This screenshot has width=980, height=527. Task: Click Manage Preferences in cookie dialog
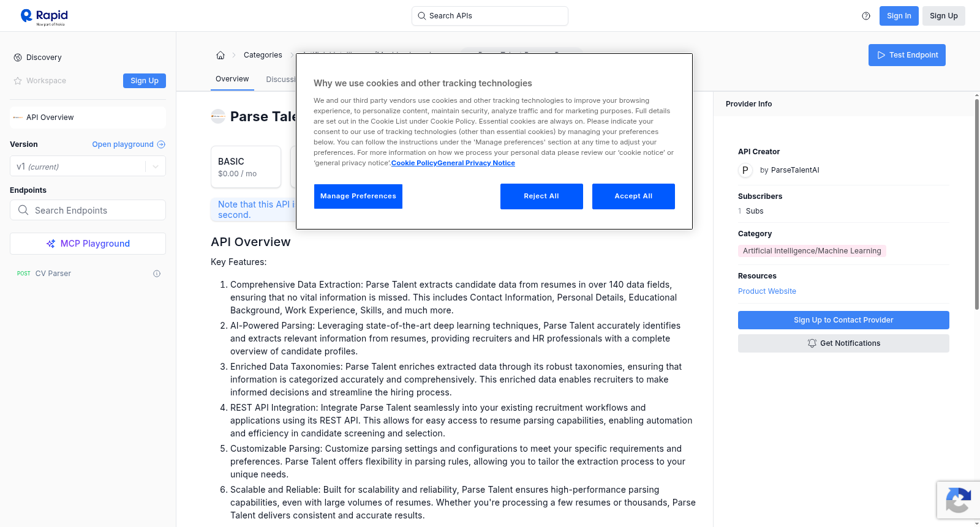click(358, 196)
